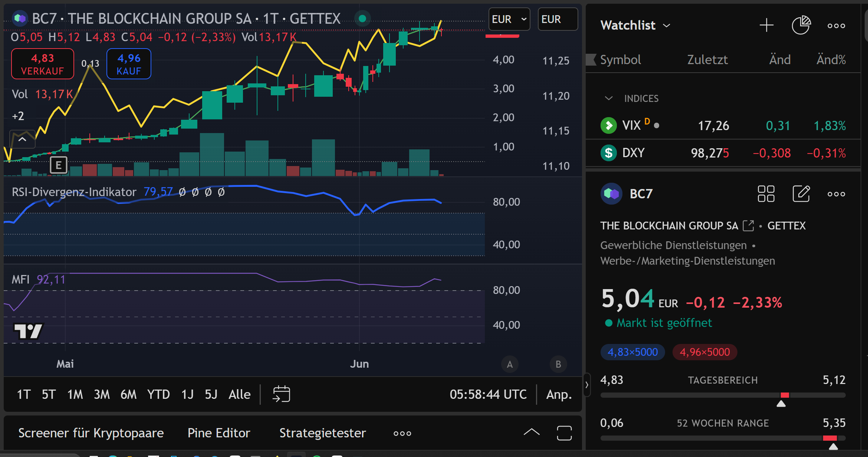Select the YTD time range
Viewport: 868px width, 457px height.
tap(158, 394)
